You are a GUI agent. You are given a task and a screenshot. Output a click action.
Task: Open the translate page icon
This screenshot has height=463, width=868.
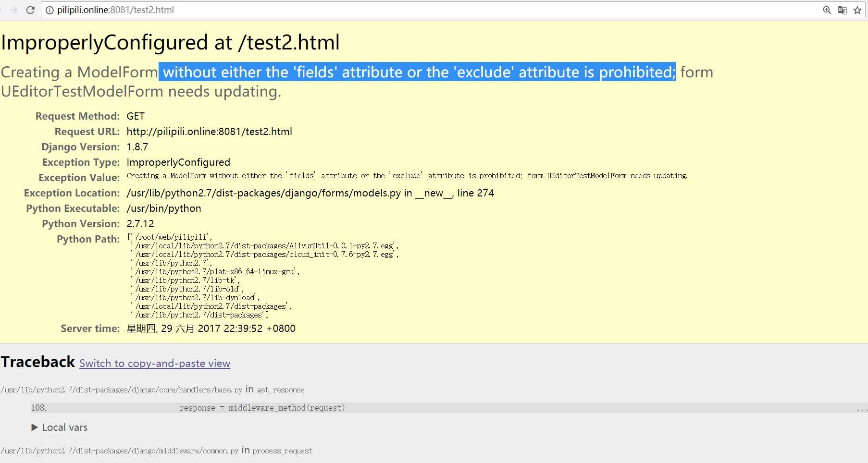coord(842,10)
